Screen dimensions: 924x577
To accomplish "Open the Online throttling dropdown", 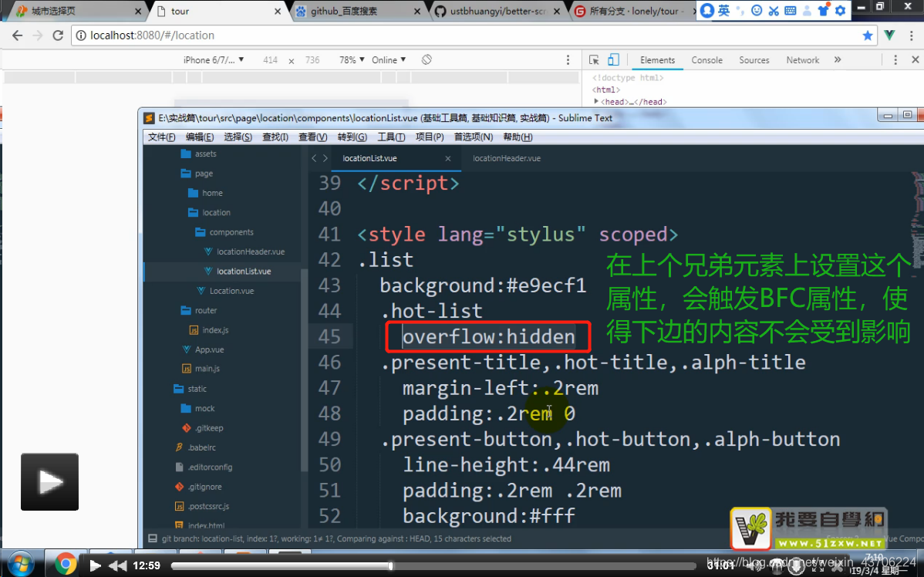I will [389, 60].
